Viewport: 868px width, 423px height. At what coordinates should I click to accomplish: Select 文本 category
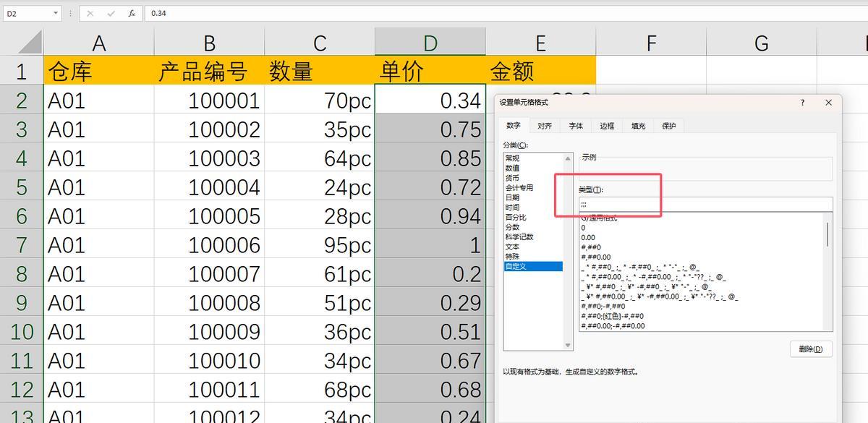point(533,247)
